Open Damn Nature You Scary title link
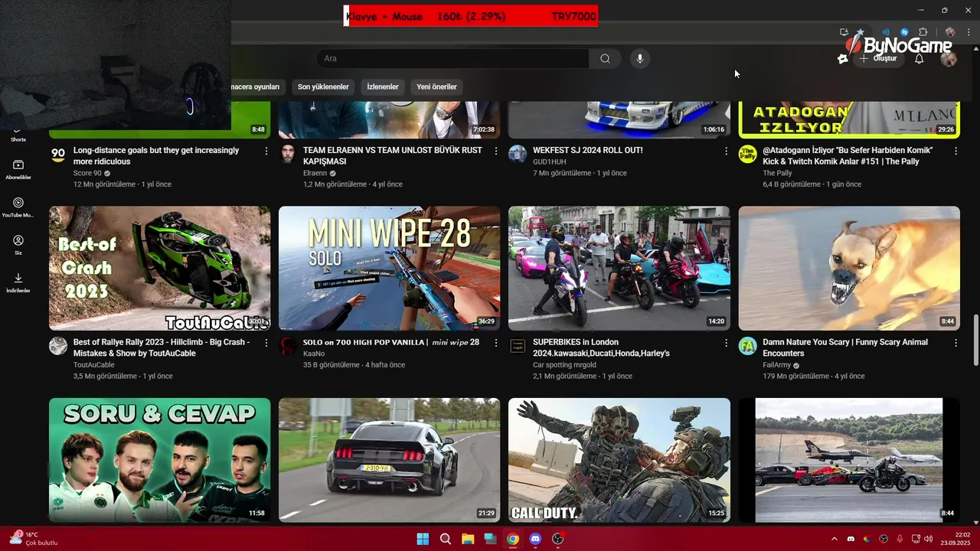This screenshot has height=551, width=980. tap(845, 347)
